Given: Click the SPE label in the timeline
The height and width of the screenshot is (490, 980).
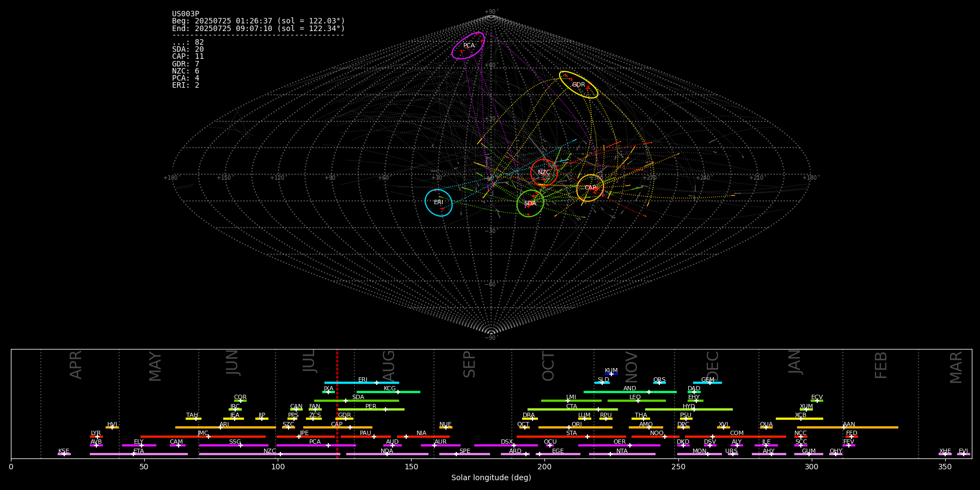Looking at the screenshot, I should pyautogui.click(x=464, y=451).
